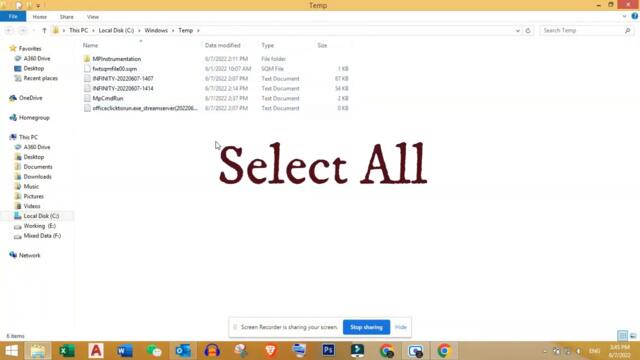Open A360 Drive under Favorites
The image size is (640, 360).
pos(37,58)
